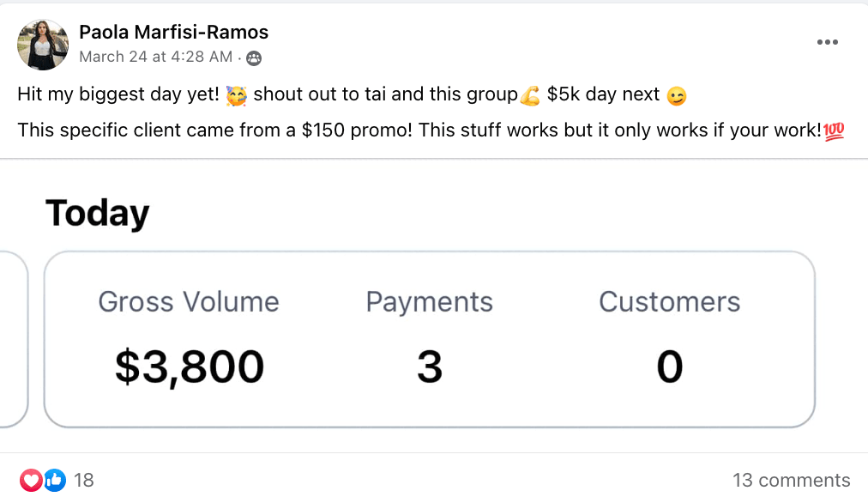Click the Customers count of 0
This screenshot has height=503, width=868.
click(x=669, y=367)
